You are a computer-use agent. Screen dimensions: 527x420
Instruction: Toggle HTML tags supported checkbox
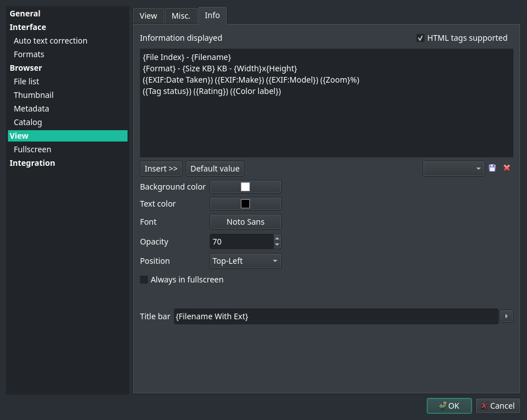pyautogui.click(x=420, y=38)
